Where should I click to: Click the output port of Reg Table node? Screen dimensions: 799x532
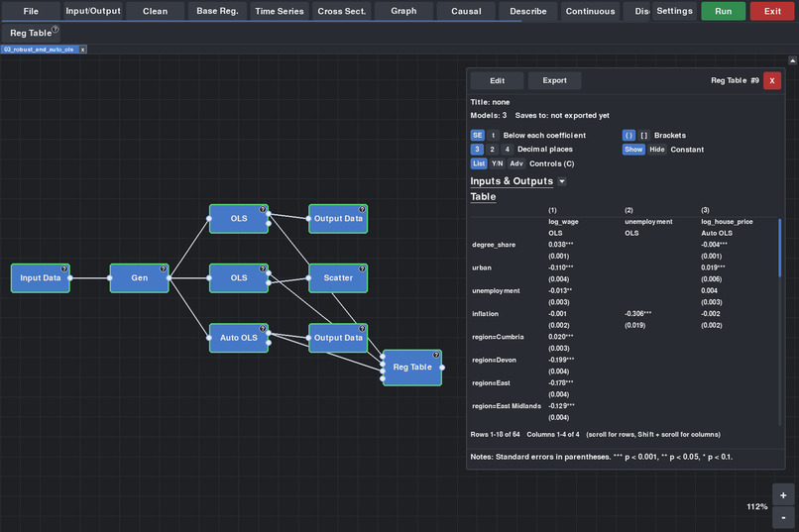[x=442, y=368]
